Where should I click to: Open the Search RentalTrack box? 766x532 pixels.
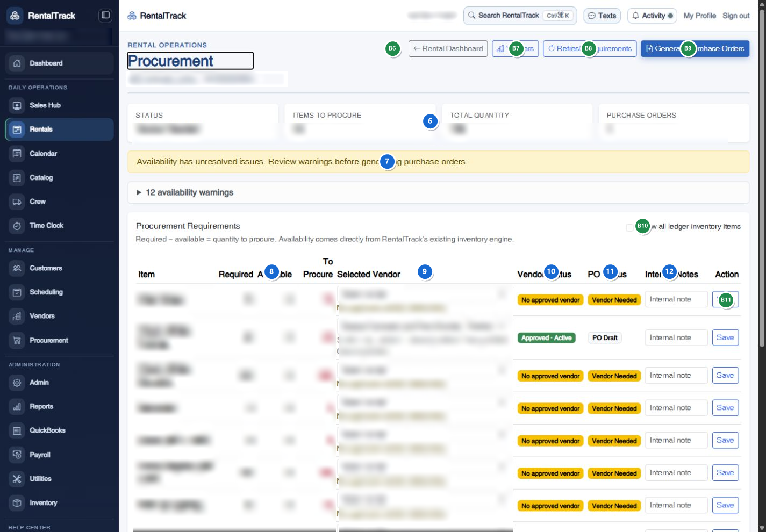pyautogui.click(x=520, y=16)
